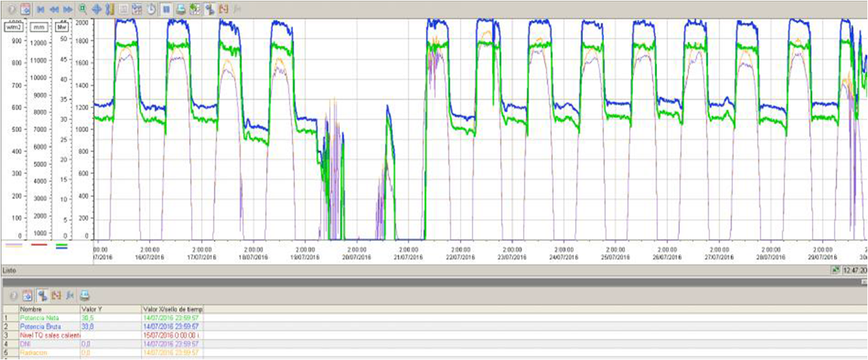Jump to first record in chart toolbar
This screenshot has height=360, width=868.
point(40,10)
